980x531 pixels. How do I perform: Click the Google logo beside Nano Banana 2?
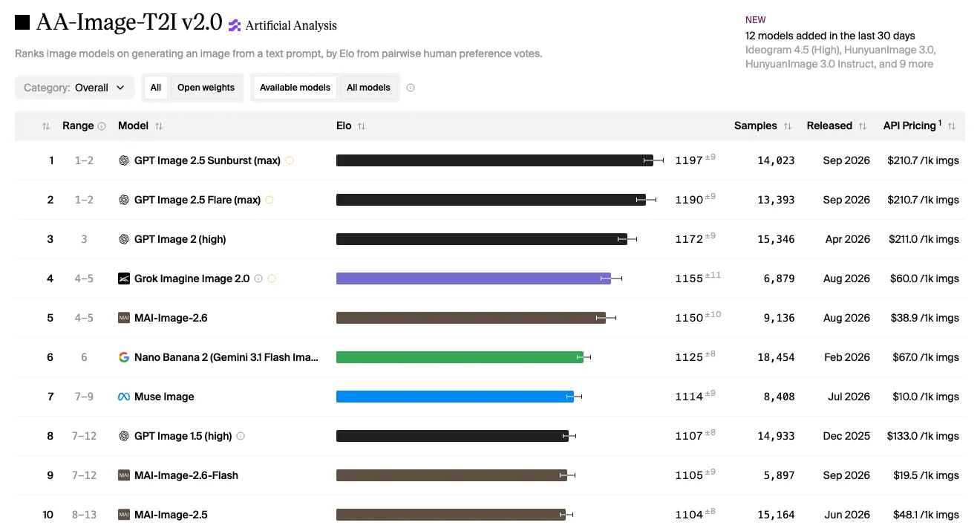click(124, 357)
